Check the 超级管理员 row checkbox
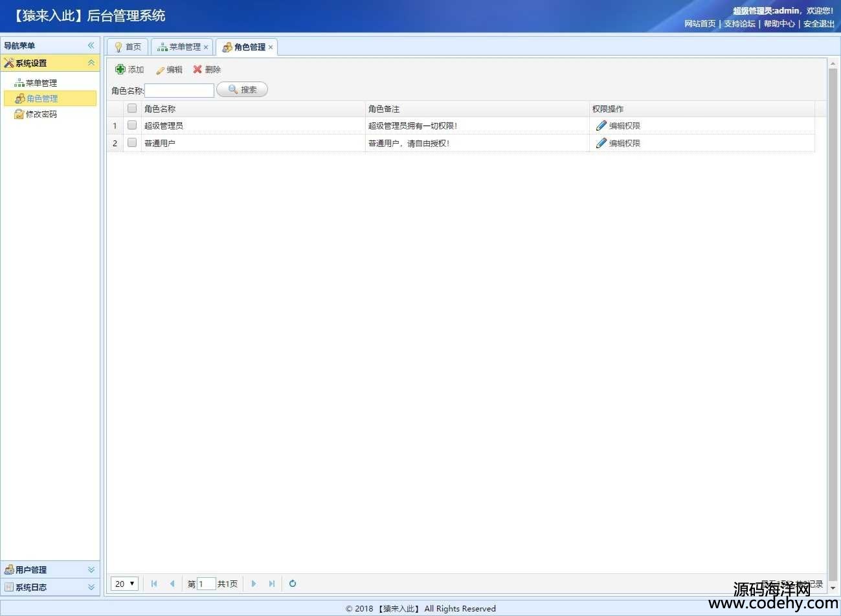 click(132, 125)
